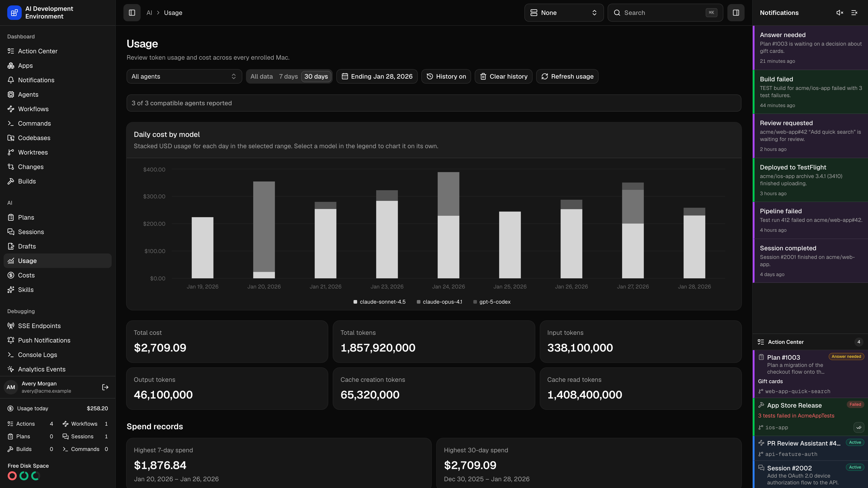Screen dimensions: 868x488
Task: Open Workflows from the sidebar
Action: [57, 109]
